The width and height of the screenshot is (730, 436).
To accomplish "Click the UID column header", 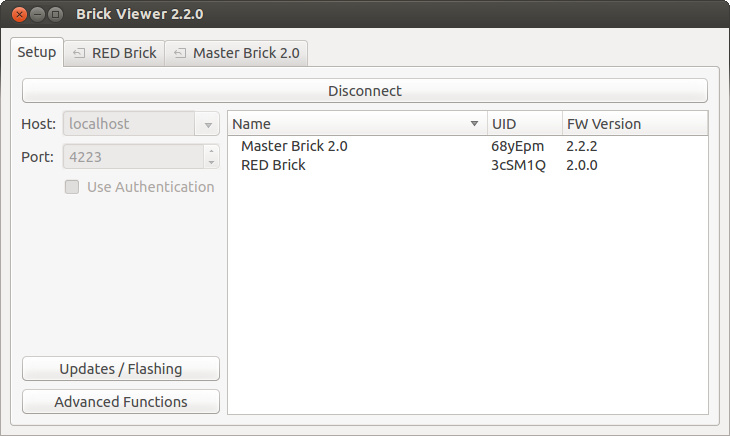I will pyautogui.click(x=525, y=124).
